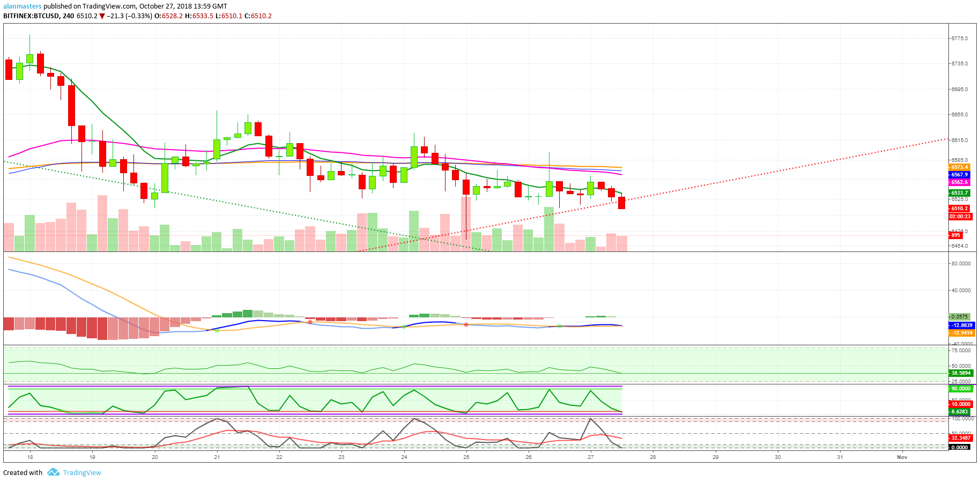This screenshot has height=482, width=980.
Task: Click the magenta 6562.6 moving average label
Action: 960,182
